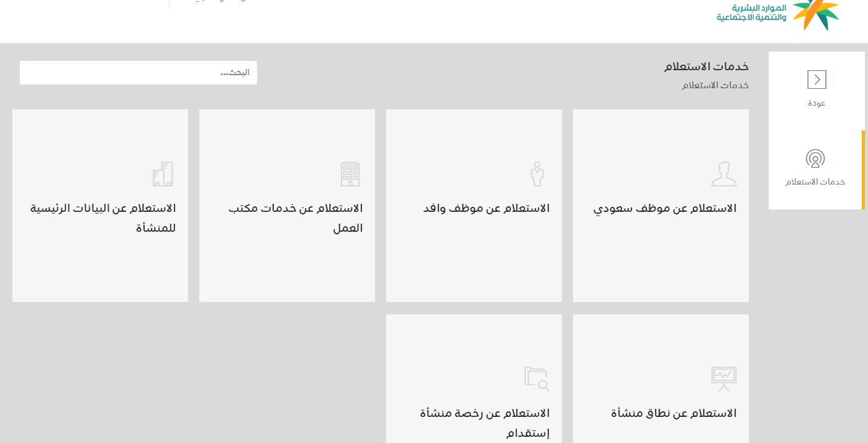Open الاستعلام عن البيانات الرئيسية للمنشأة title

103,217
